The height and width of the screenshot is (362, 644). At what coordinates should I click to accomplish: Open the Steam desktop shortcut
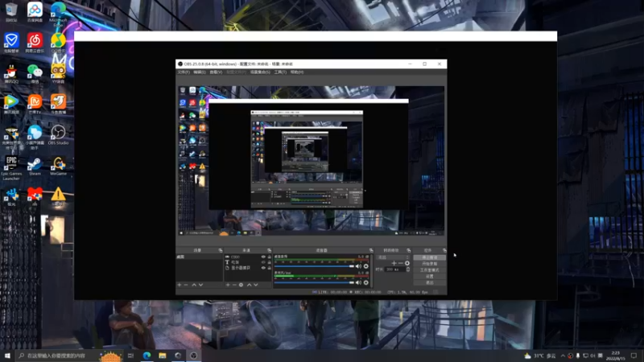pos(35,166)
